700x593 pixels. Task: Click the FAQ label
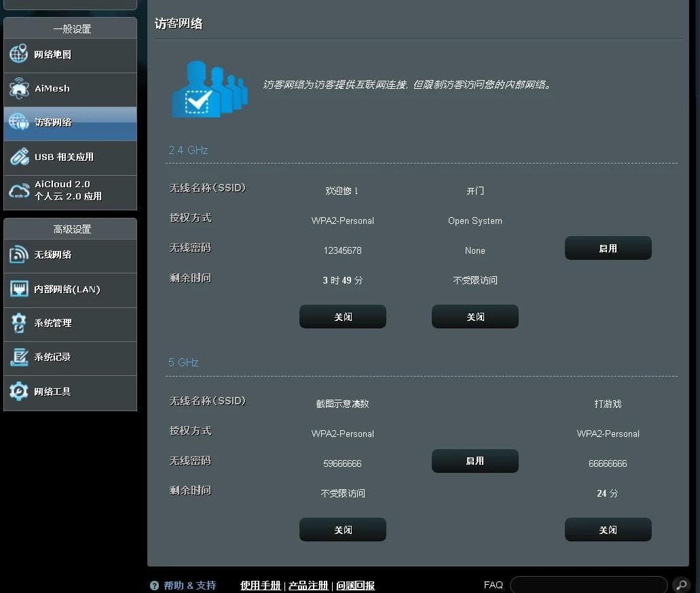click(494, 585)
